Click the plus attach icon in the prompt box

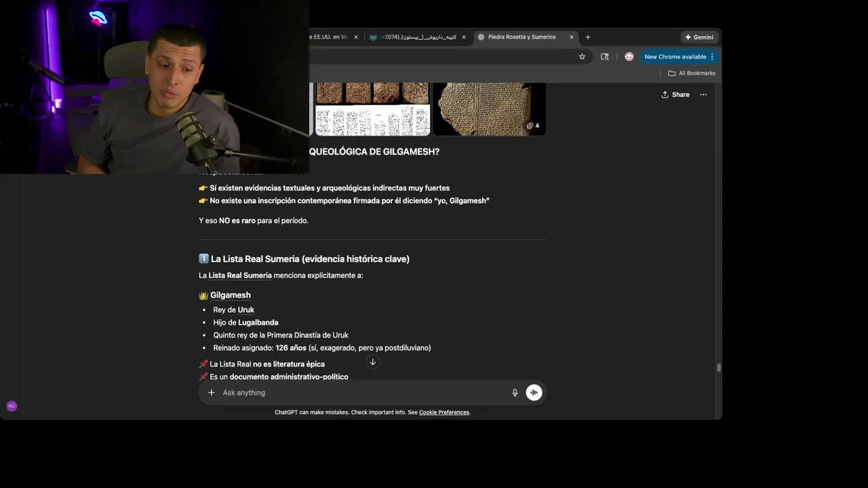pyautogui.click(x=212, y=392)
